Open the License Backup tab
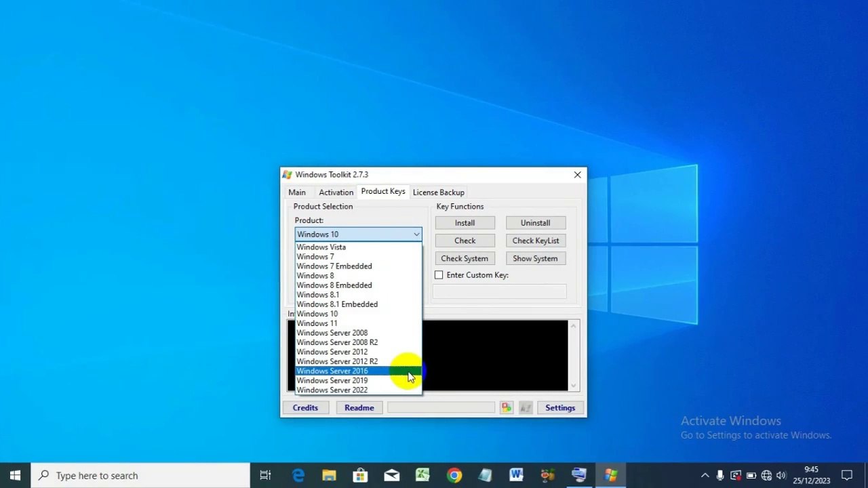This screenshot has width=868, height=488. [x=438, y=192]
